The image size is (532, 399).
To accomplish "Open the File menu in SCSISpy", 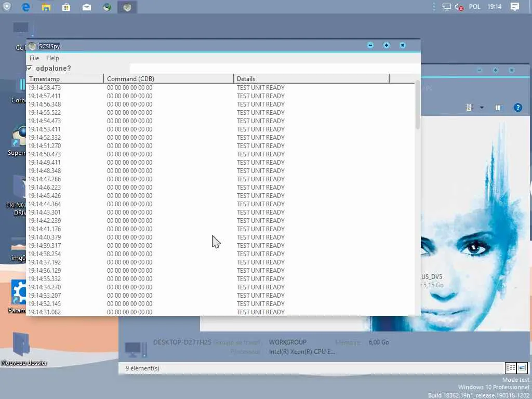I will click(34, 58).
